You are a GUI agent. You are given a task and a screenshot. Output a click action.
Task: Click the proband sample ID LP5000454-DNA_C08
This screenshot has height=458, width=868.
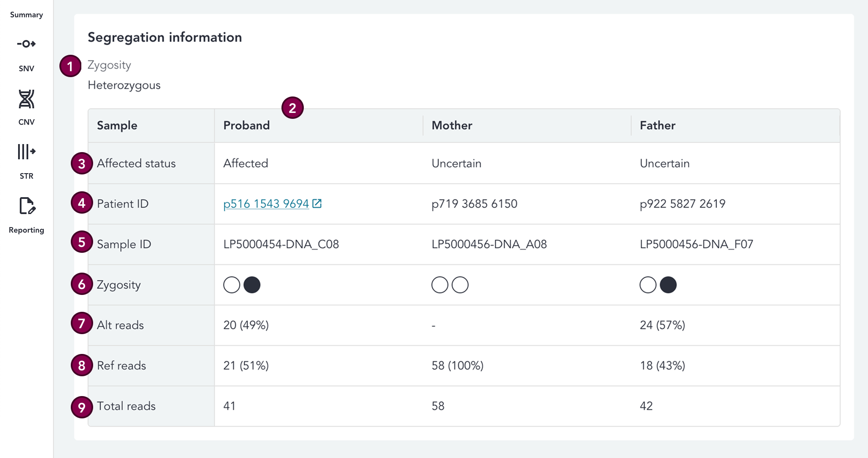coord(281,244)
